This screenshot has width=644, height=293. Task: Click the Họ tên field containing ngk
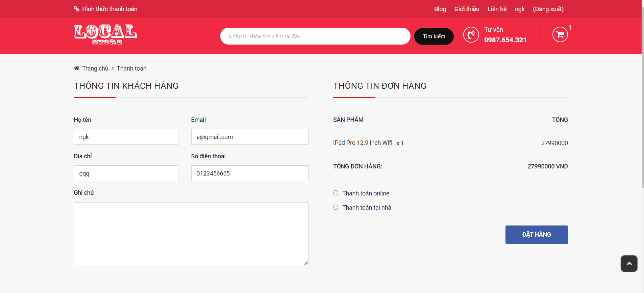click(126, 137)
